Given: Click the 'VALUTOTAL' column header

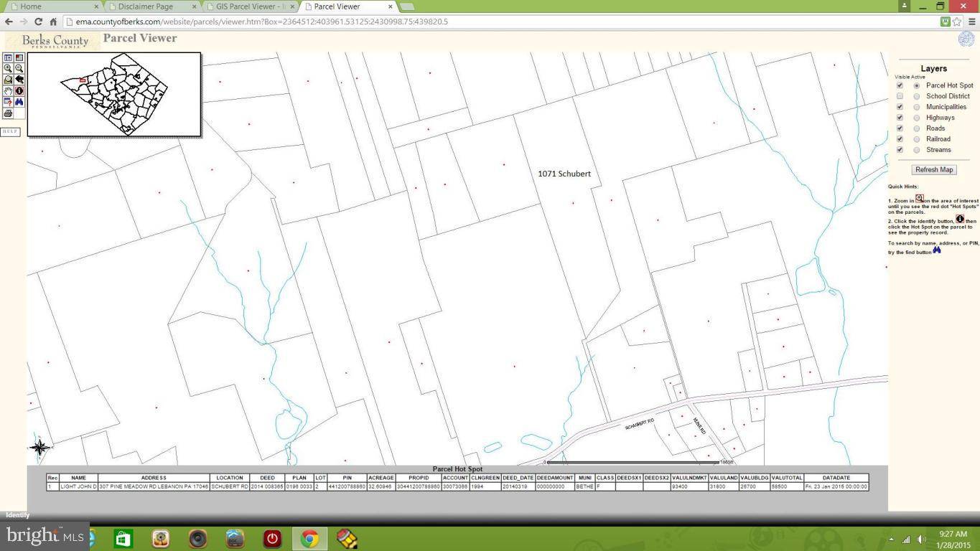Looking at the screenshot, I should point(786,478).
